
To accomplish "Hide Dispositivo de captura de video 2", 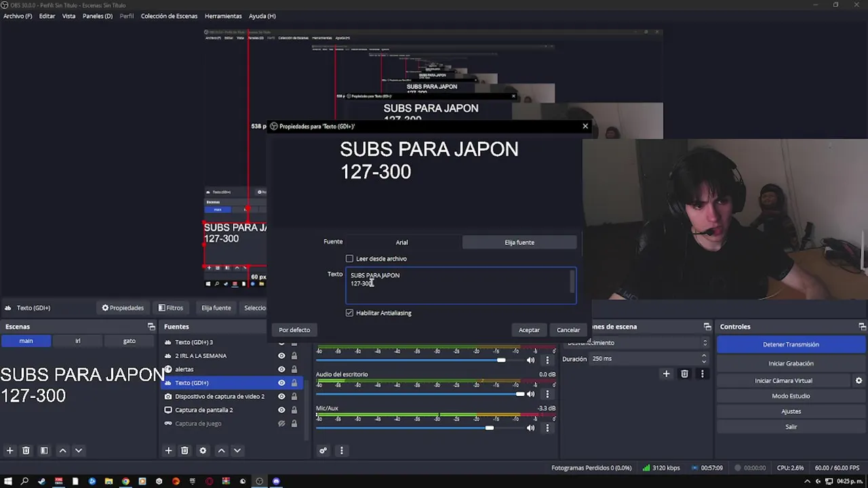I will click(x=281, y=396).
